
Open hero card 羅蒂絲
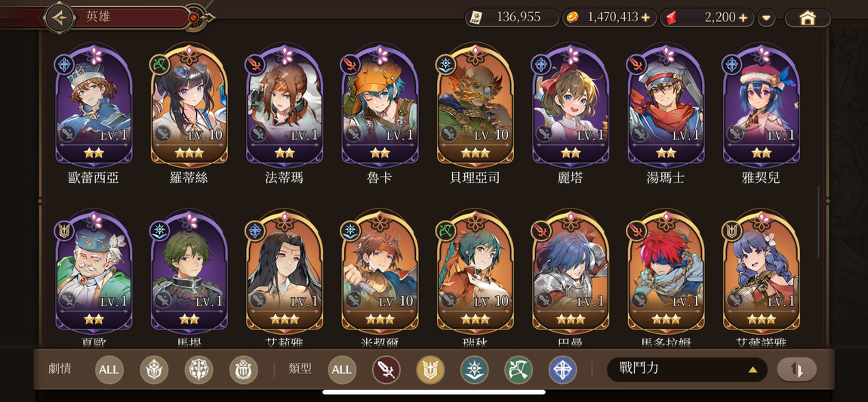click(189, 105)
